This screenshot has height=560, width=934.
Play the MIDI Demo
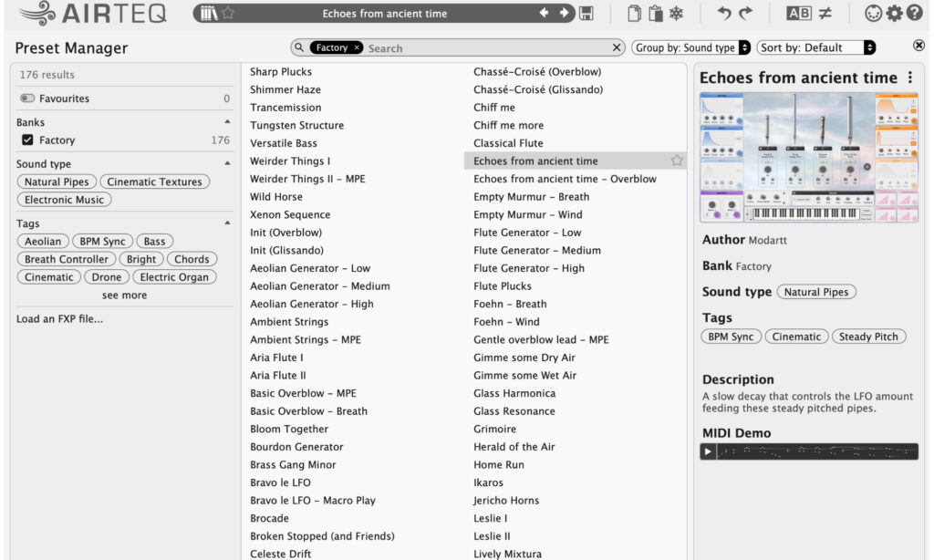point(708,451)
